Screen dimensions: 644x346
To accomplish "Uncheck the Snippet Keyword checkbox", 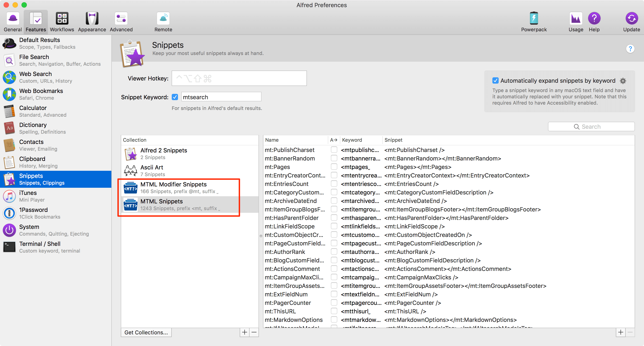I will pos(175,97).
